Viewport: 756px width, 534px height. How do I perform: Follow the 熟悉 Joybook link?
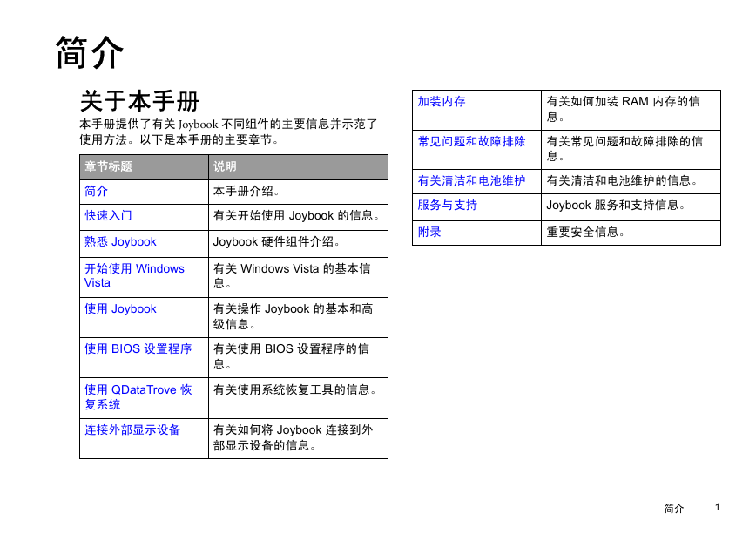coord(120,241)
